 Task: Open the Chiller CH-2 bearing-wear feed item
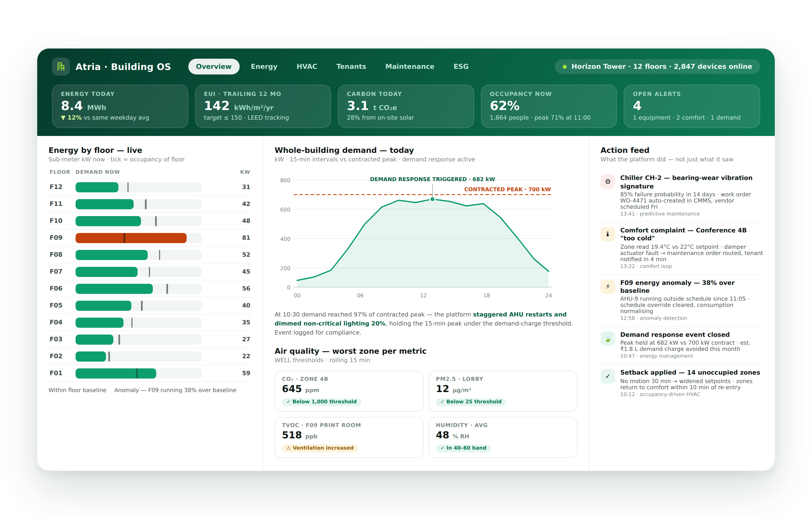682,195
